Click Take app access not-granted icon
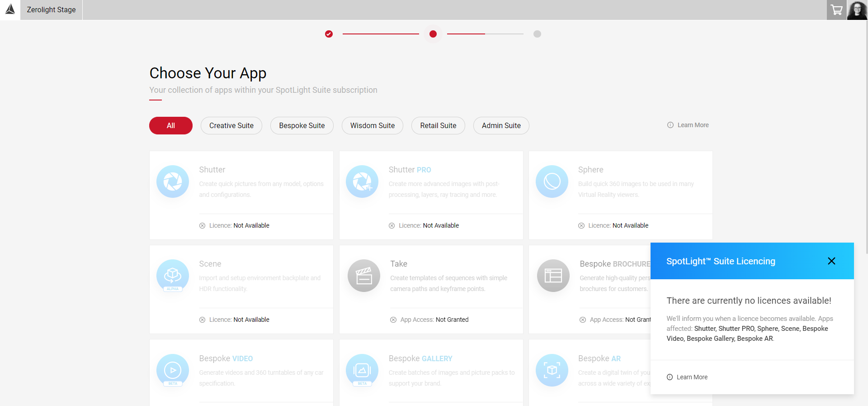The width and height of the screenshot is (868, 406). point(393,320)
